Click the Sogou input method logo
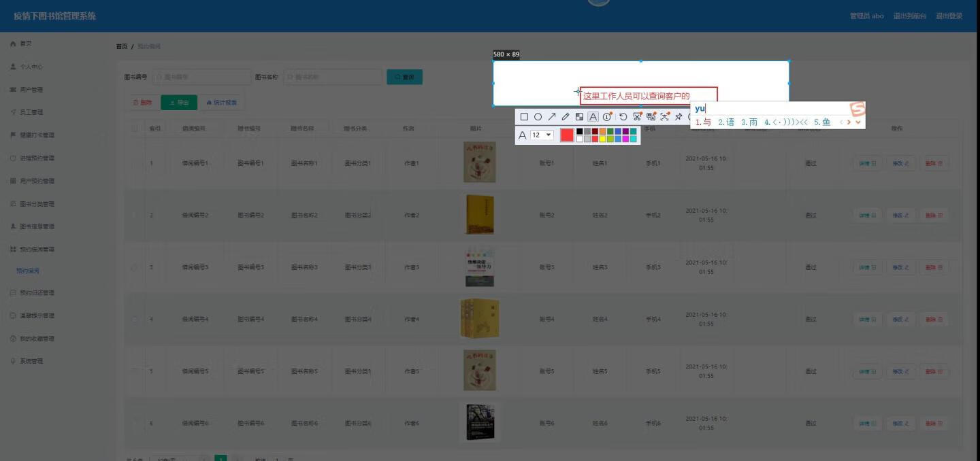This screenshot has width=980, height=461. pos(857,109)
